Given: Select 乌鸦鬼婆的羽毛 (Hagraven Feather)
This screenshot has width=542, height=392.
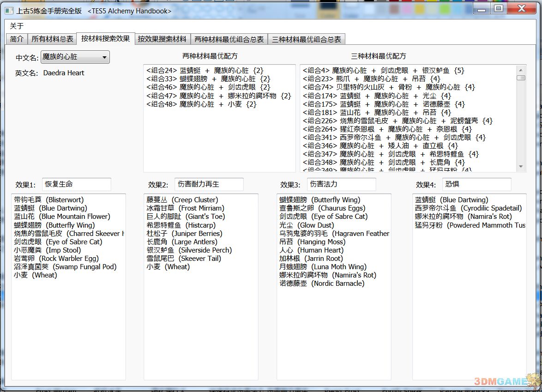Looking at the screenshot, I should coord(334,233).
